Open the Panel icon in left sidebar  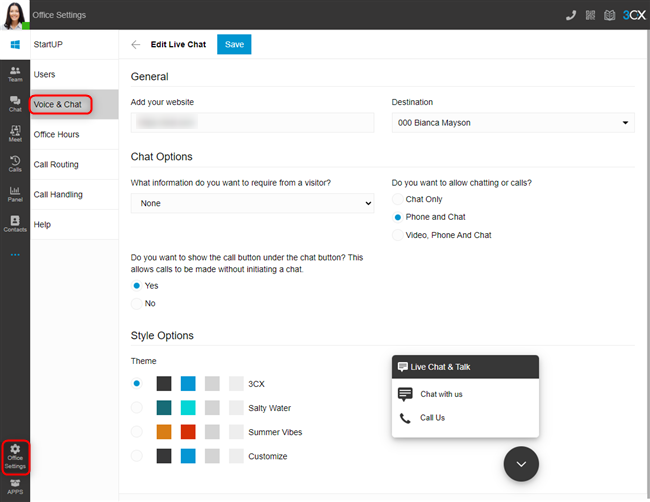[15, 193]
